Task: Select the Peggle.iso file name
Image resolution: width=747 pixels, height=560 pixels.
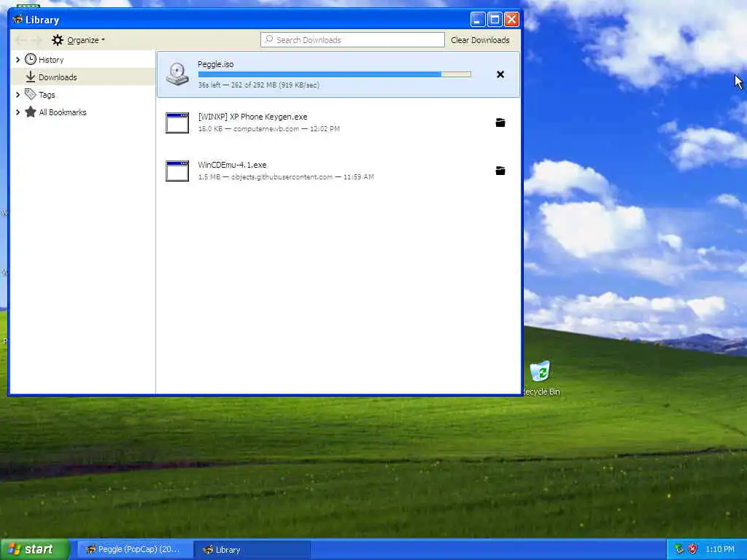Action: click(x=216, y=64)
